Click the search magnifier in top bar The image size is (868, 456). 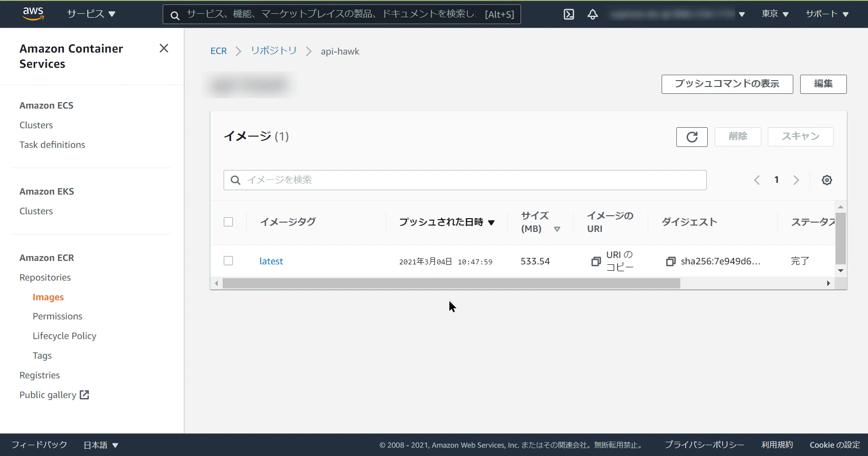(x=174, y=15)
